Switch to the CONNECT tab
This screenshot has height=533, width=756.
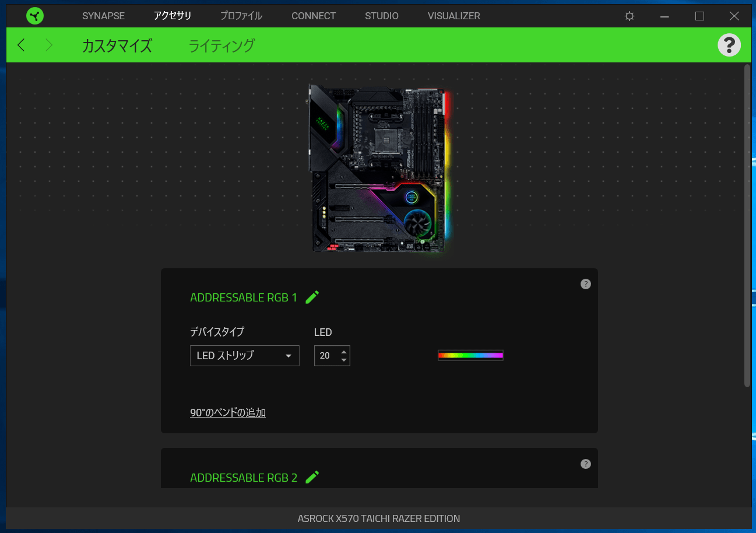[314, 16]
